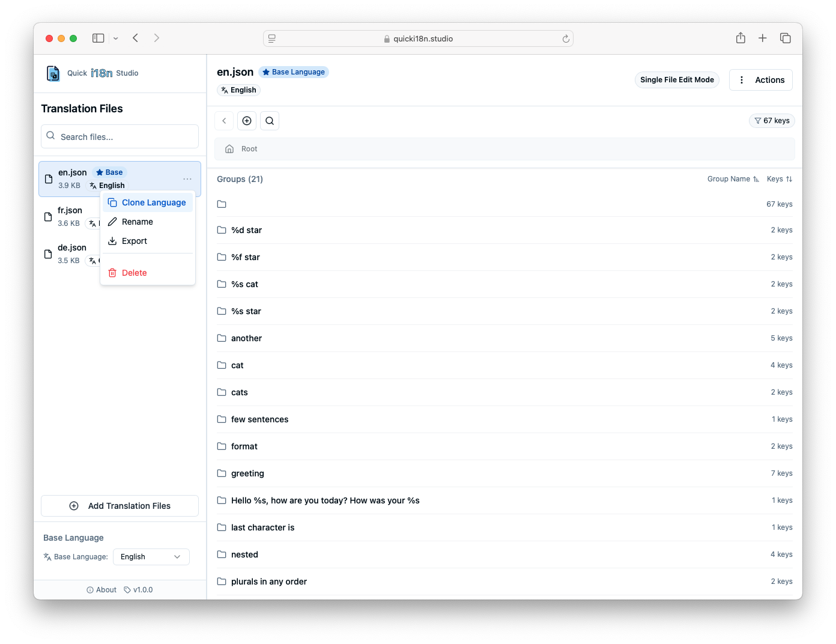Click the folder icon beside greeting group
The width and height of the screenshot is (836, 644).
tap(221, 473)
